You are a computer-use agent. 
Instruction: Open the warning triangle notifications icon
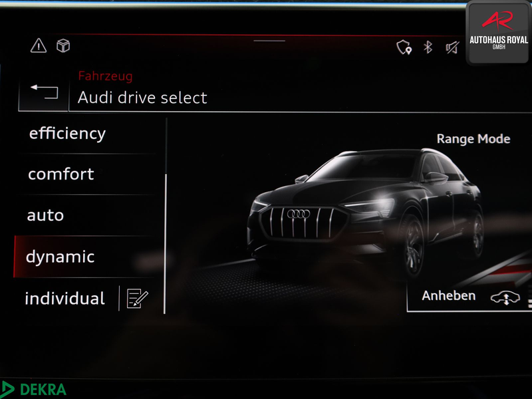[39, 45]
